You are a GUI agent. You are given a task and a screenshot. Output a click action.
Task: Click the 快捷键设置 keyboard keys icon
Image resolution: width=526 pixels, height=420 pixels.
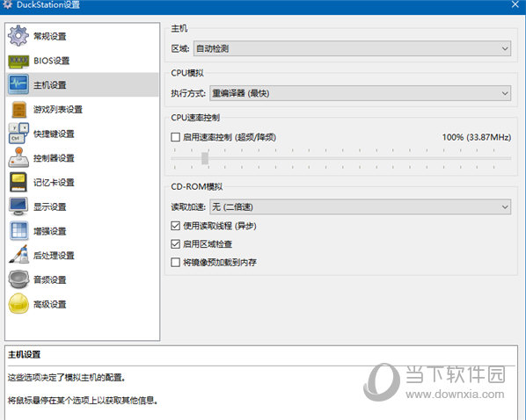[18, 134]
